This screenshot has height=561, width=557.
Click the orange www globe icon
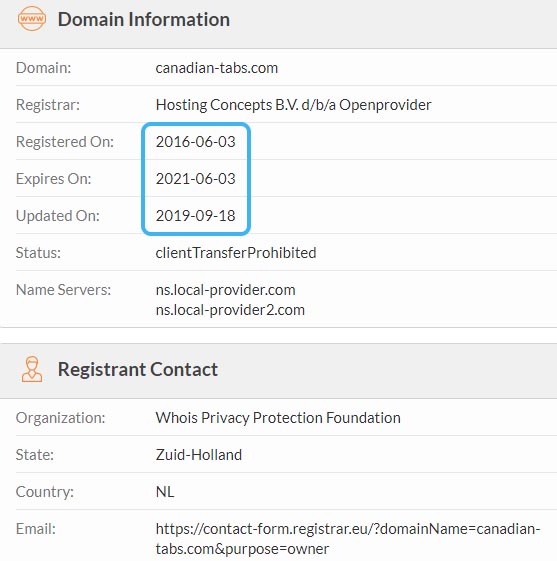tap(32, 19)
